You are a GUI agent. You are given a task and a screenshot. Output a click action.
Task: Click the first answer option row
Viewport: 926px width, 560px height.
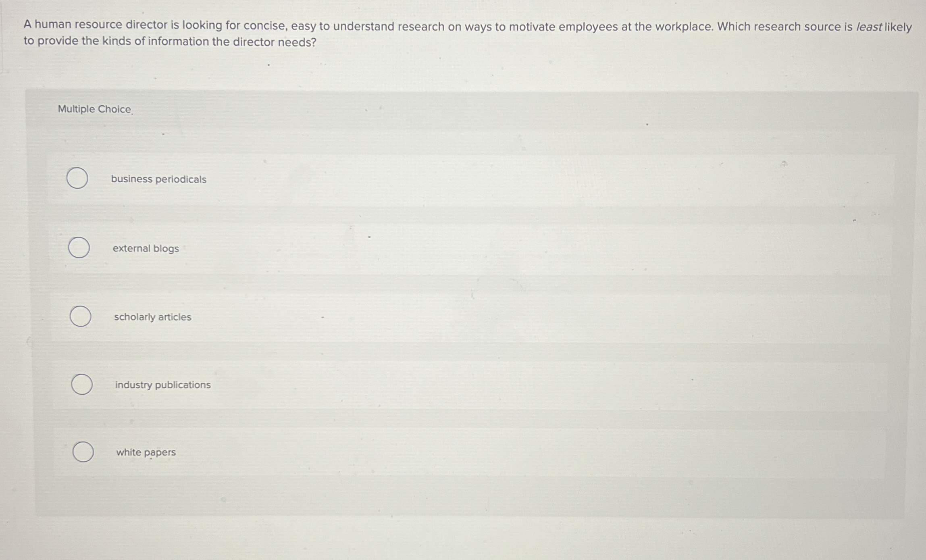[x=464, y=180]
